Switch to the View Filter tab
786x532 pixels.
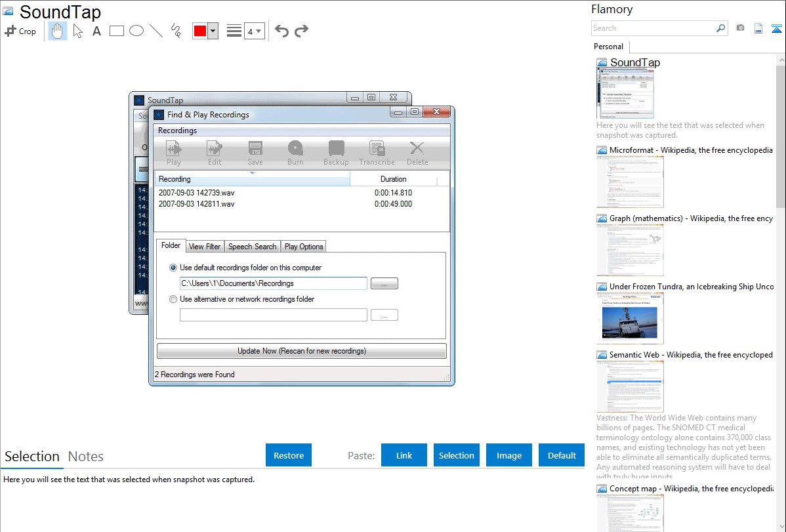(x=205, y=247)
